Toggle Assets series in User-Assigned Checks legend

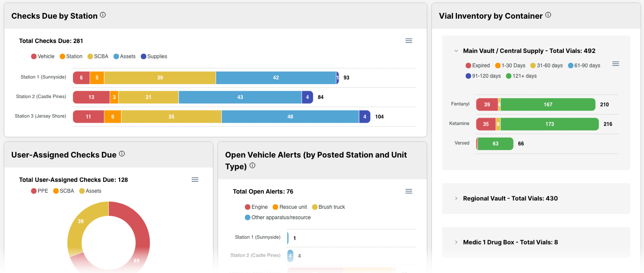coord(90,191)
